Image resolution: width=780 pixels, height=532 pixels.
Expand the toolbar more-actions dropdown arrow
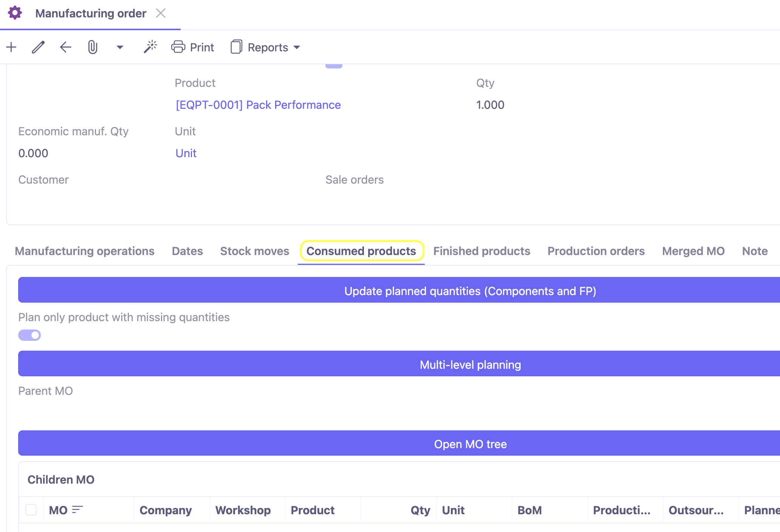(x=120, y=47)
